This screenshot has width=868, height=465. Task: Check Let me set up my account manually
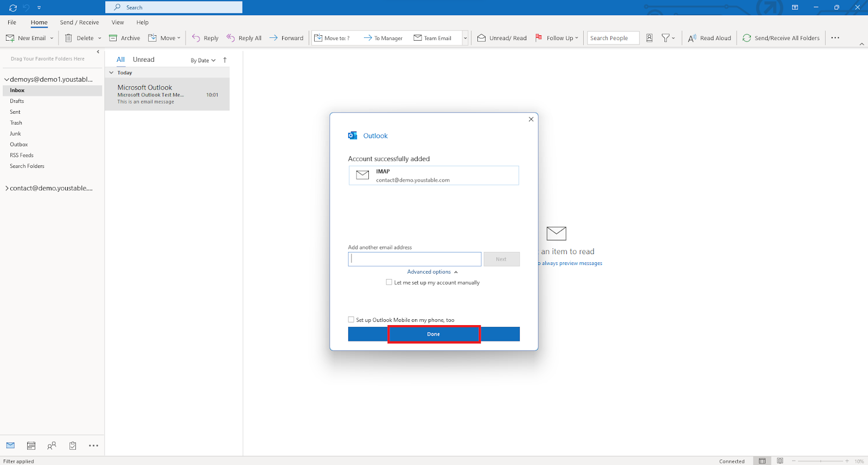[389, 282]
